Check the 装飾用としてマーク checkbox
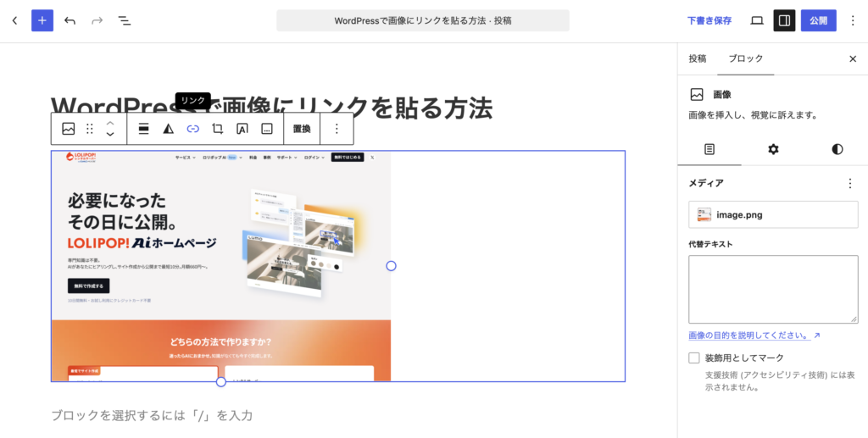This screenshot has width=868, height=438. click(x=694, y=358)
